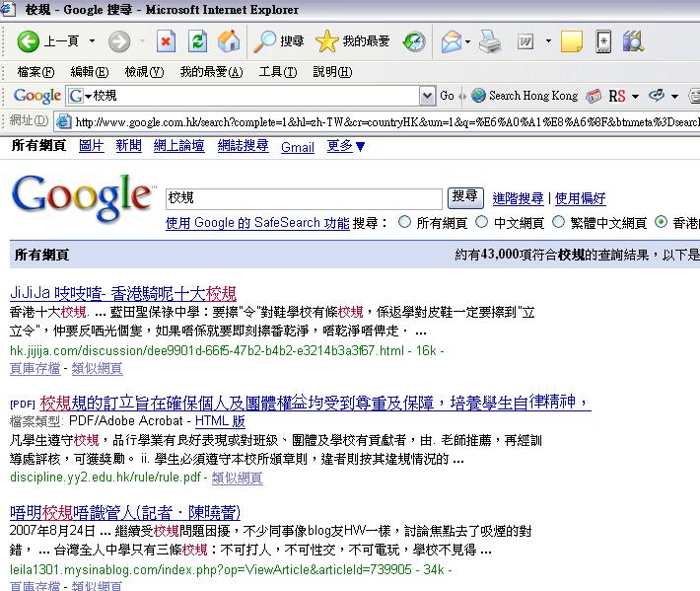Open 頁庫存檔 for JiJiJa result

(35, 369)
